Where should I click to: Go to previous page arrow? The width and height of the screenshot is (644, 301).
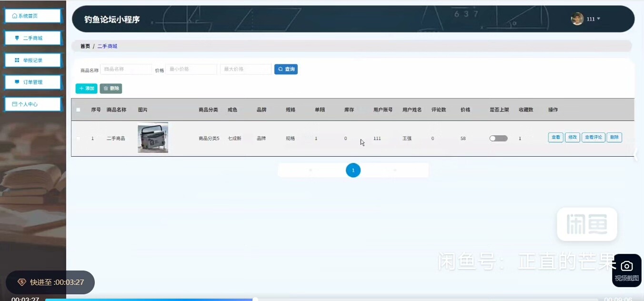point(311,170)
